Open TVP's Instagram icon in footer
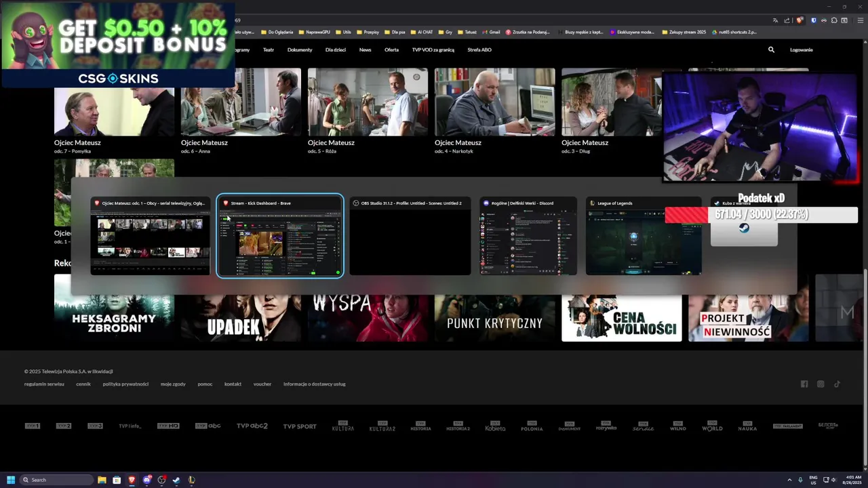868x488 pixels. click(x=821, y=384)
